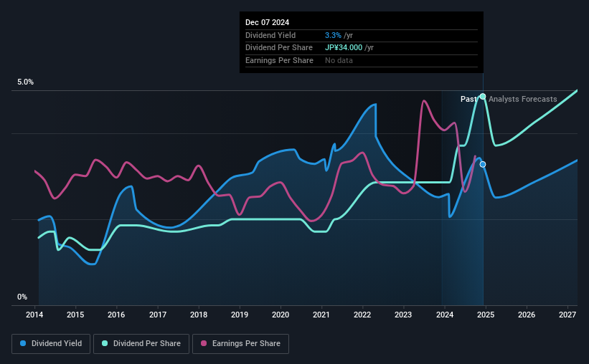
Task: Click the 5.0% y-axis label
Action: [25, 82]
